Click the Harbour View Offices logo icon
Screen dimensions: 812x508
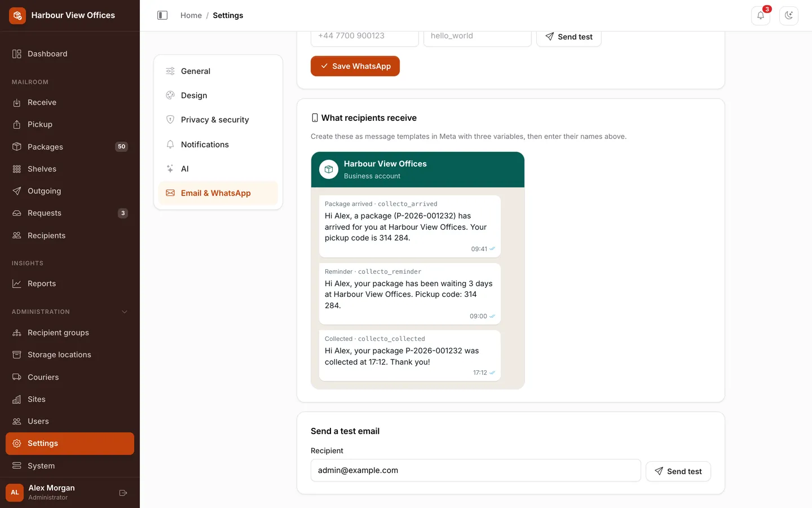(17, 15)
